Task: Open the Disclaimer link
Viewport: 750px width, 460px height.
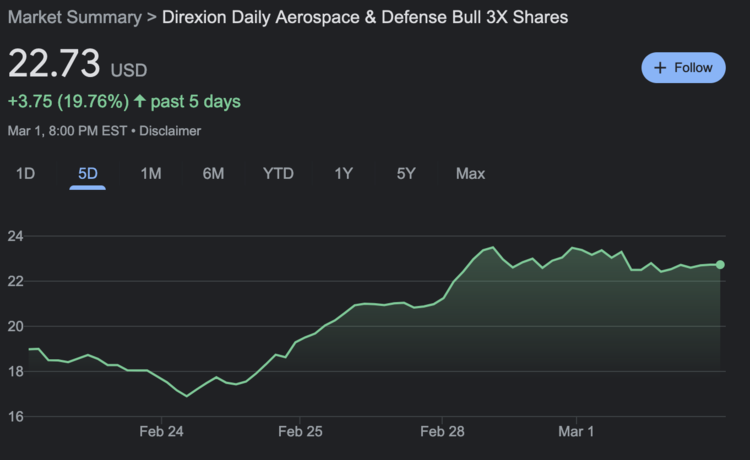Action: coord(170,131)
